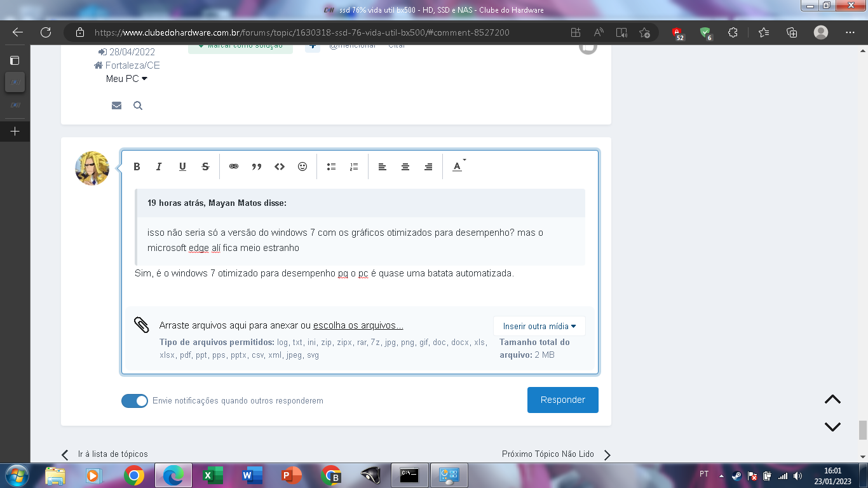Open PowerPoint from the taskbar
The height and width of the screenshot is (488, 868).
tap(292, 475)
